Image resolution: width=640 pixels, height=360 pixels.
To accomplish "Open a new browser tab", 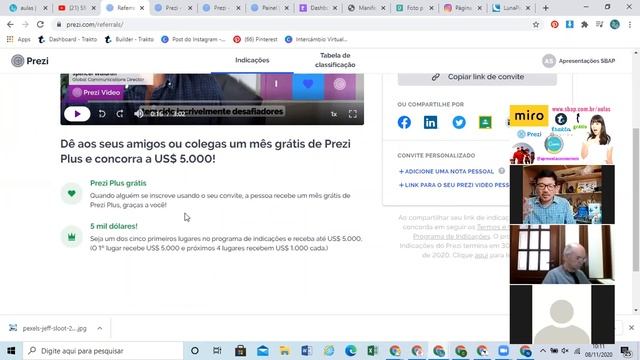I will [x=546, y=8].
